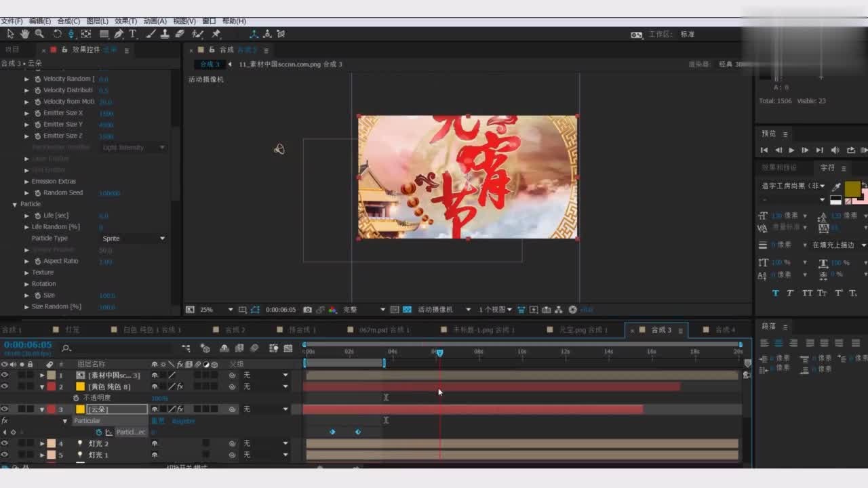Toggle stopwatch for 不透明度 opacity property

pos(76,398)
